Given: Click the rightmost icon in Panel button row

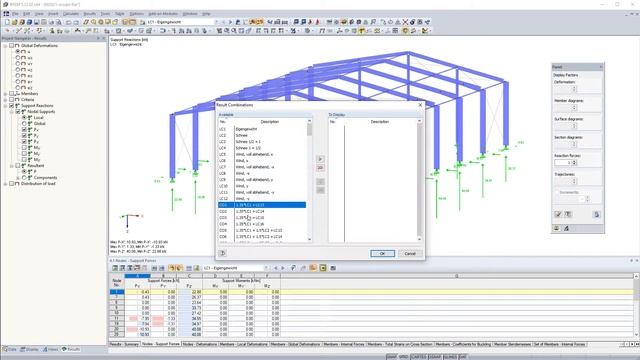Looking at the screenshot, I should pos(596,214).
